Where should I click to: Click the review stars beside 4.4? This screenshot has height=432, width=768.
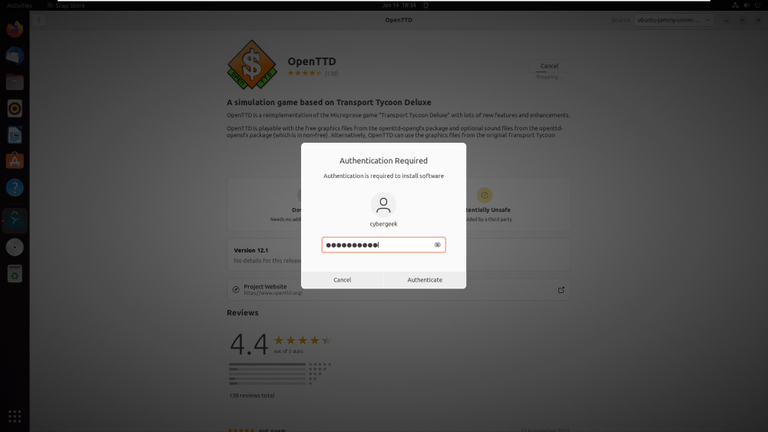point(303,340)
